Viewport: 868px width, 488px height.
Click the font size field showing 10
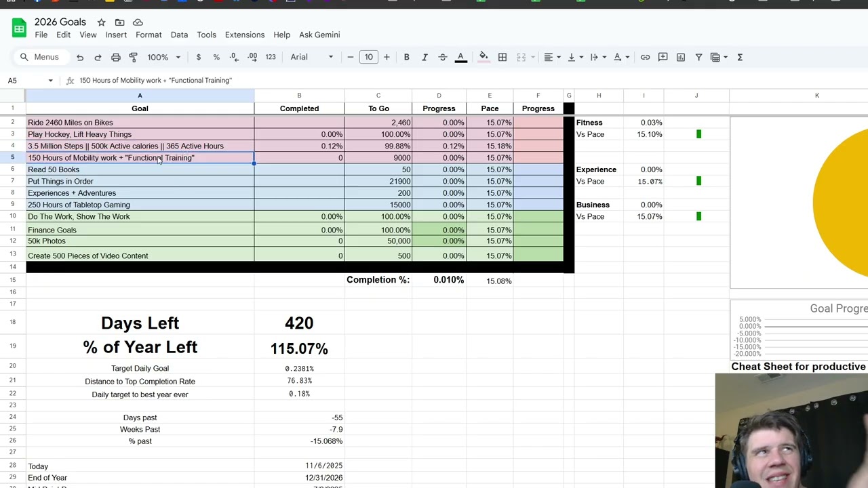pos(368,57)
